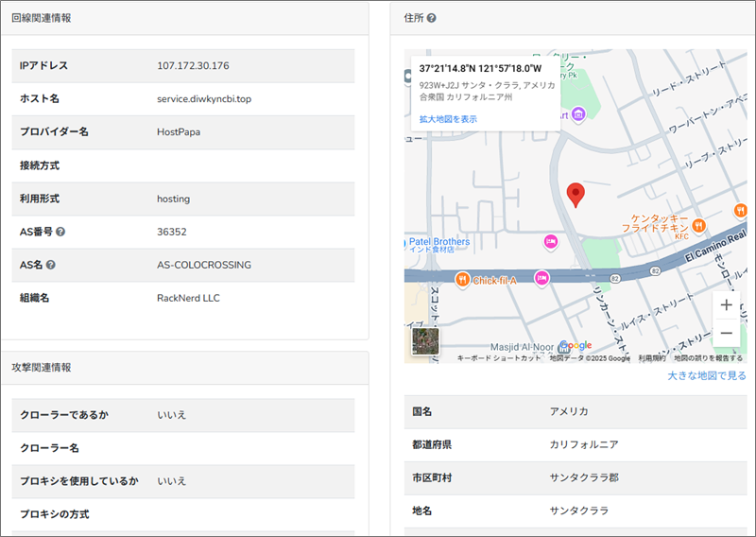Click the 住所 help question mark icon
This screenshot has width=756, height=537.
pyautogui.click(x=431, y=18)
